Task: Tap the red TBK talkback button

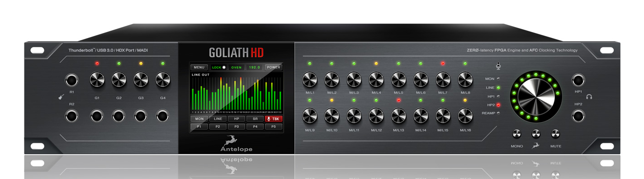Action: coord(274,119)
